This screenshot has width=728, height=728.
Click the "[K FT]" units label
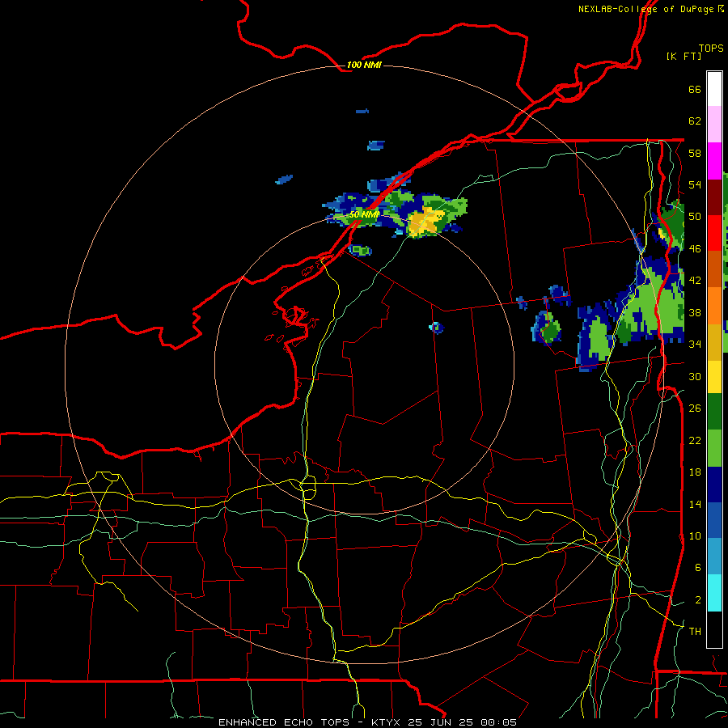point(684,56)
